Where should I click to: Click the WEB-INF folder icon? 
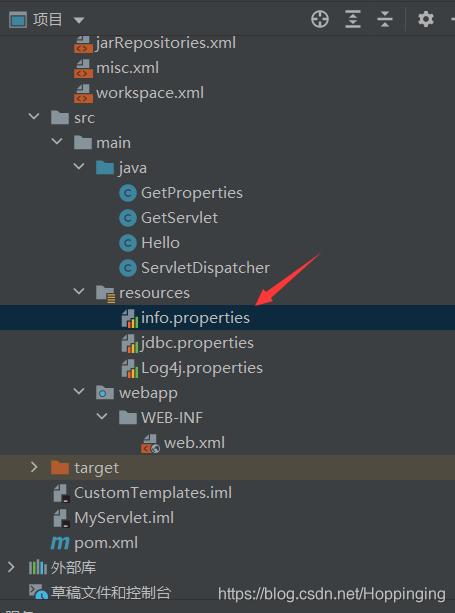click(128, 418)
